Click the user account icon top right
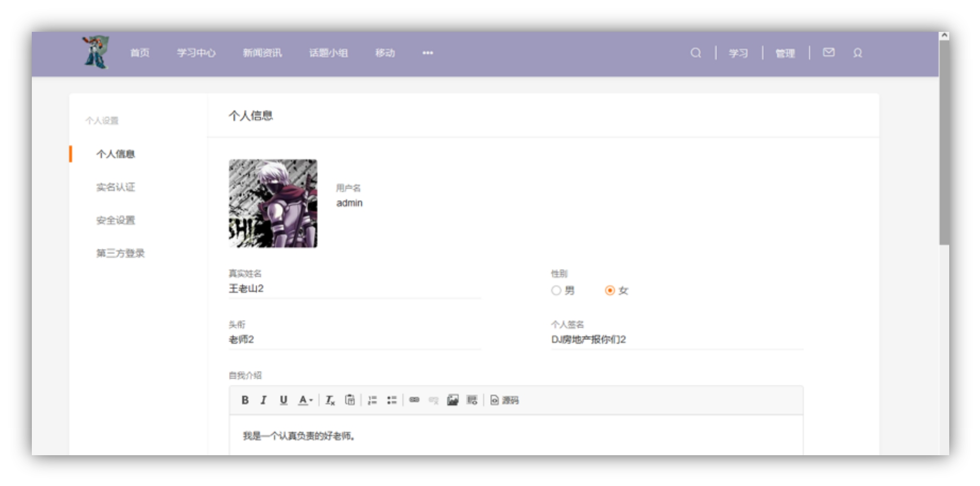The image size is (980, 486). pos(857,54)
